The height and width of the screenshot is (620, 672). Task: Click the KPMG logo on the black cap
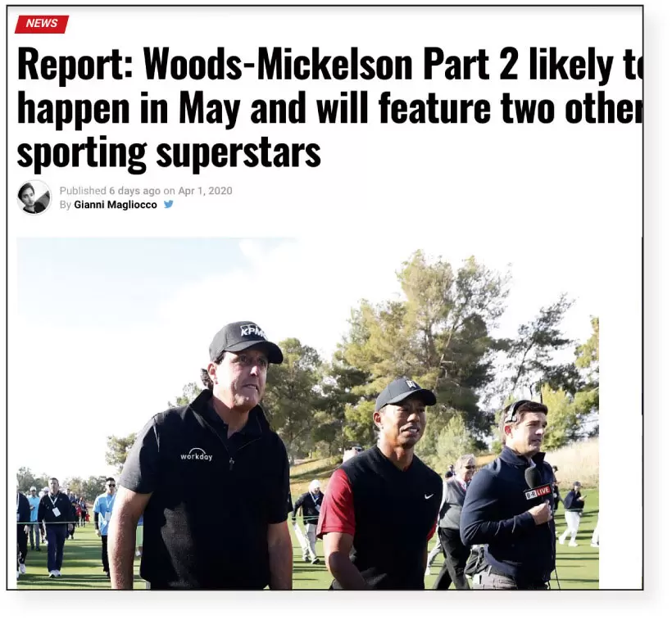(x=253, y=332)
